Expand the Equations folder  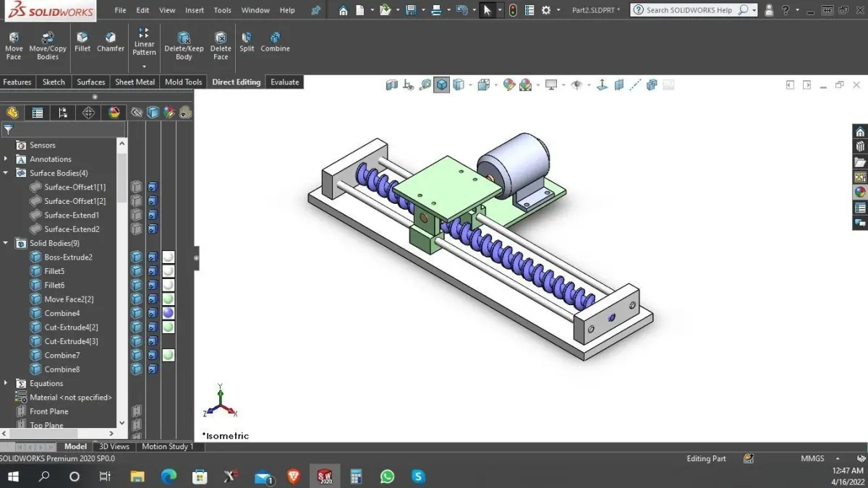[x=6, y=383]
